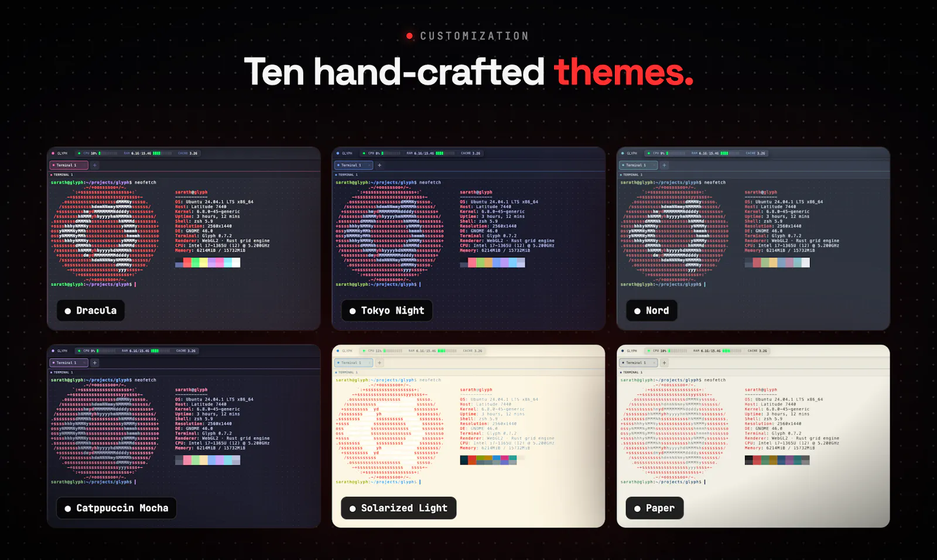Select the Terminal 1 tab in the Nord preview
The width and height of the screenshot is (937, 560).
point(638,165)
